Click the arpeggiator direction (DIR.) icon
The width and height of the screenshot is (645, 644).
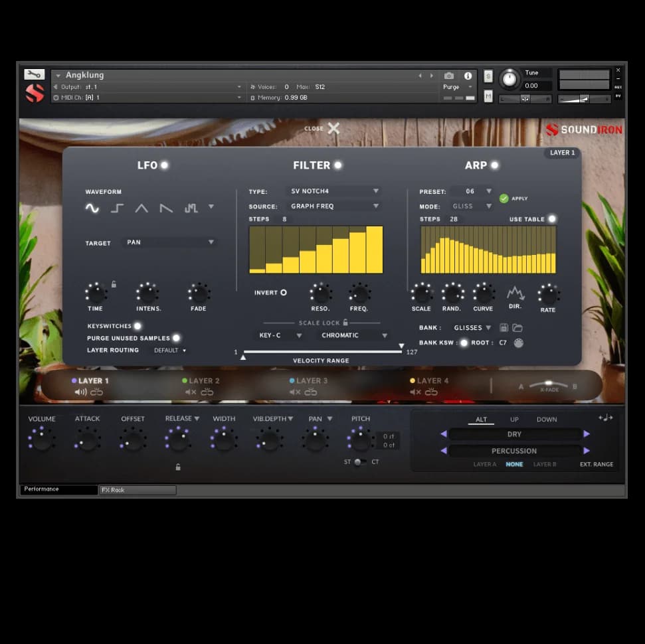(515, 293)
